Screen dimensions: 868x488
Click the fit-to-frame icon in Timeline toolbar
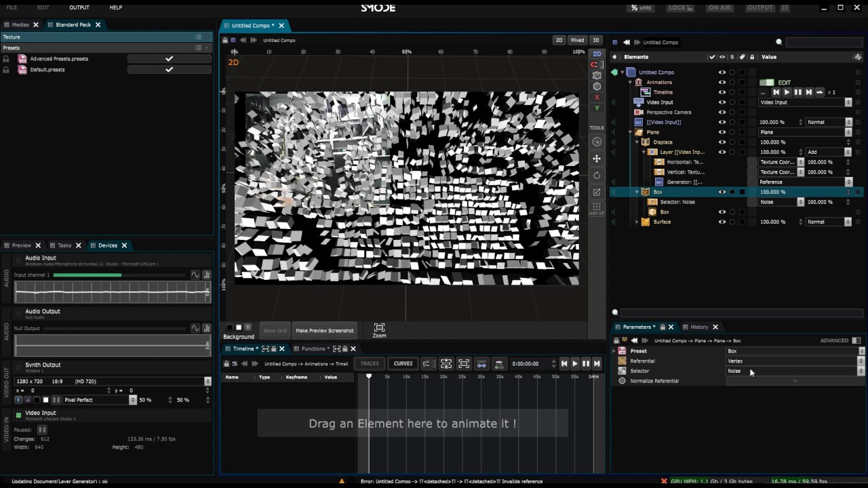(x=464, y=364)
